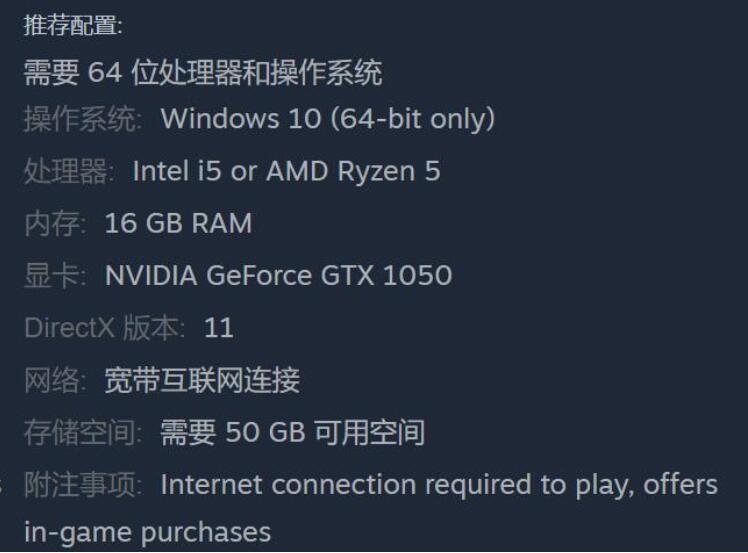Click the 处理器 label
The image size is (748, 553).
[x=68, y=172]
